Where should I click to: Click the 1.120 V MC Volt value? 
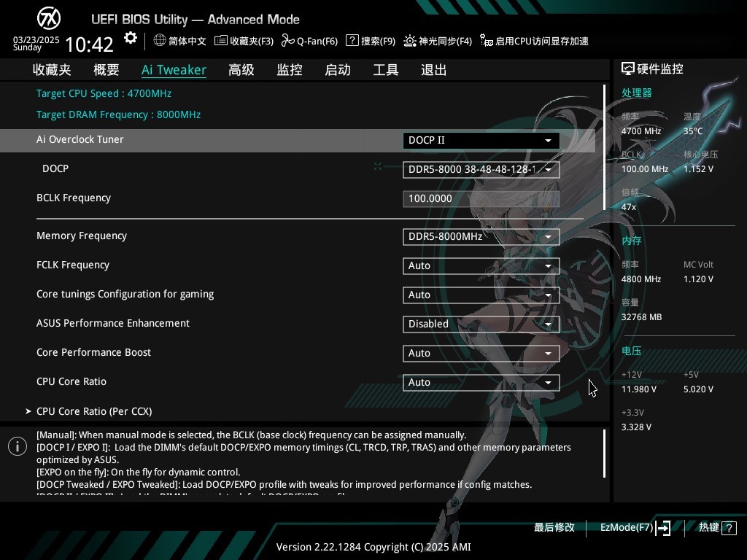coord(698,279)
